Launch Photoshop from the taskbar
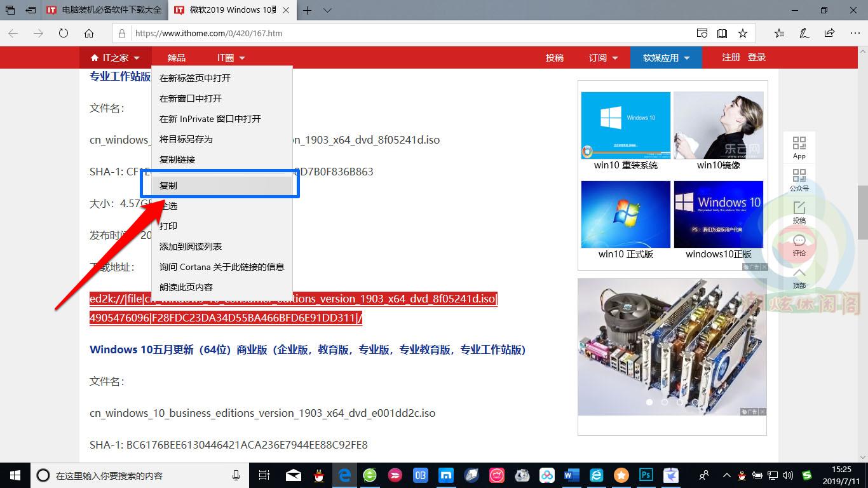868x488 pixels. (646, 475)
